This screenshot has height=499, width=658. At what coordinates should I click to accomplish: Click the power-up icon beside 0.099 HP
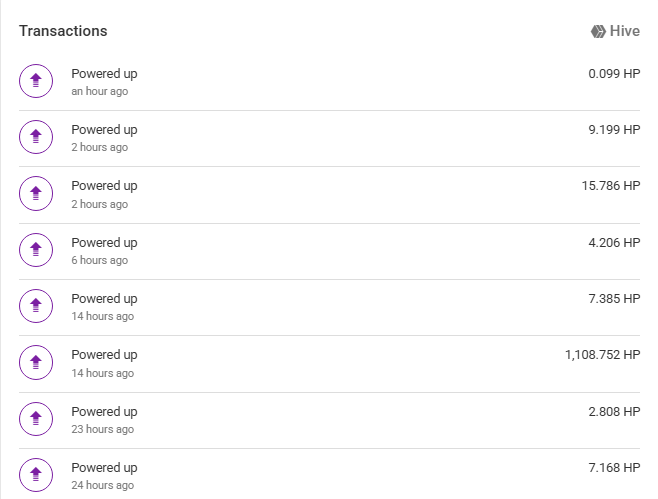click(36, 81)
